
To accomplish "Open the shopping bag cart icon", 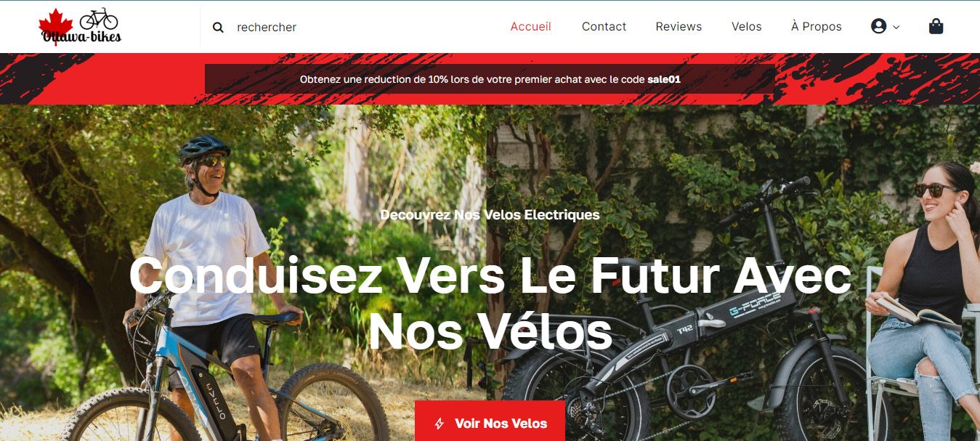I will [936, 26].
